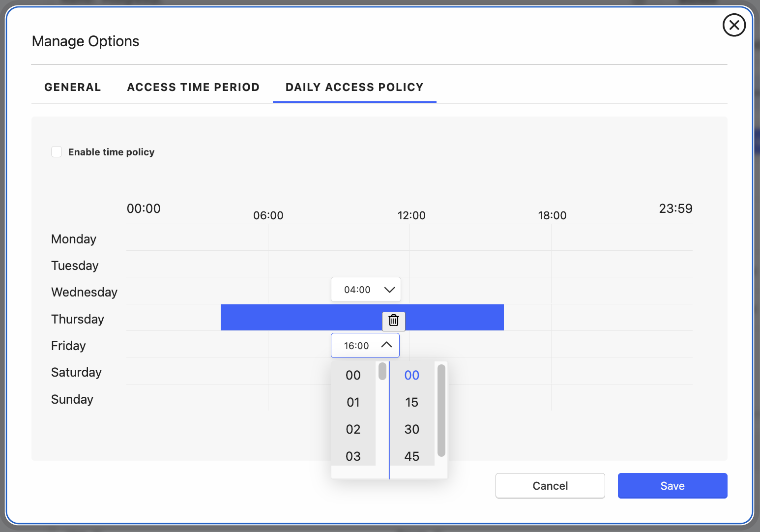This screenshot has width=760, height=532.
Task: Select hour 00 in the hour column
Action: tap(353, 375)
